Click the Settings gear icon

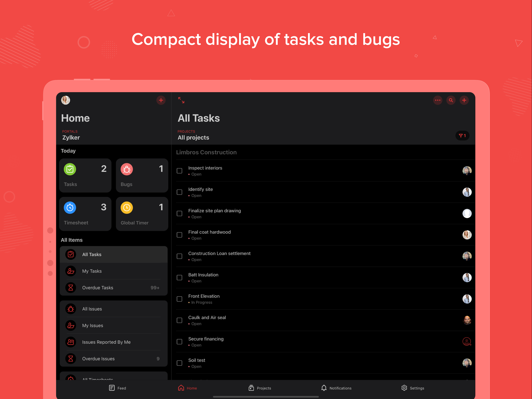[x=404, y=388]
